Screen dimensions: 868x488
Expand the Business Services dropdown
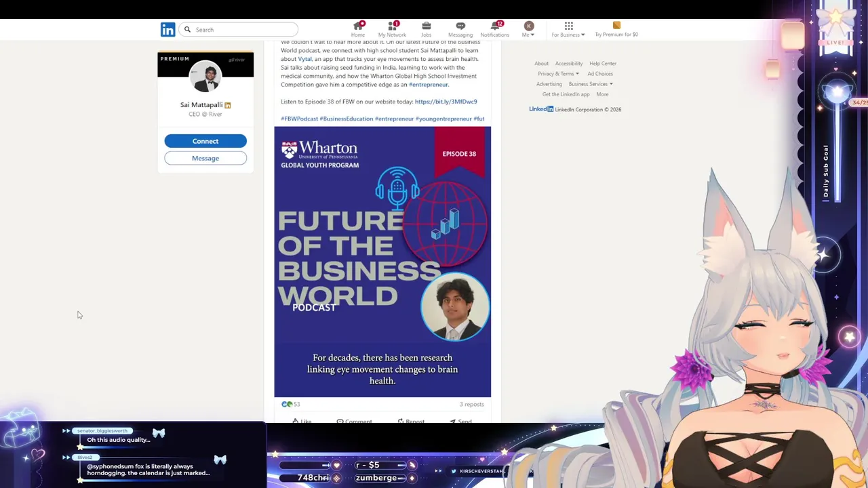click(x=591, y=84)
